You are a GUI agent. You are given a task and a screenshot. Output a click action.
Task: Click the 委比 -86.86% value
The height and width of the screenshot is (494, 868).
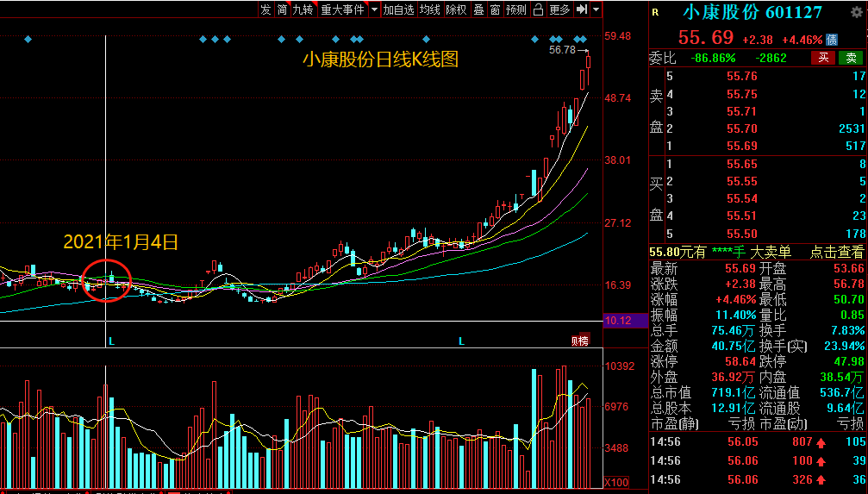click(x=713, y=58)
